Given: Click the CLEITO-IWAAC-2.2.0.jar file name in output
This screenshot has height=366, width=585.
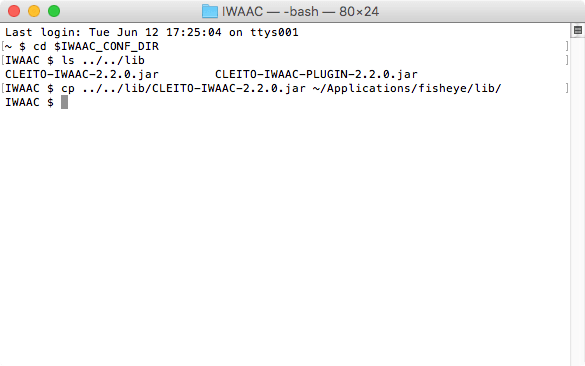Looking at the screenshot, I should tap(82, 74).
